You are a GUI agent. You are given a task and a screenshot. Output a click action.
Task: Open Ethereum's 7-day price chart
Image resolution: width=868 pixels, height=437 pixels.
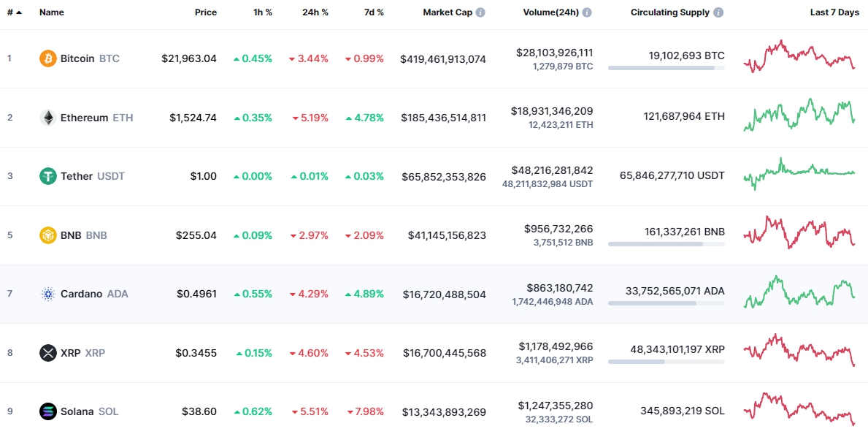(x=799, y=115)
